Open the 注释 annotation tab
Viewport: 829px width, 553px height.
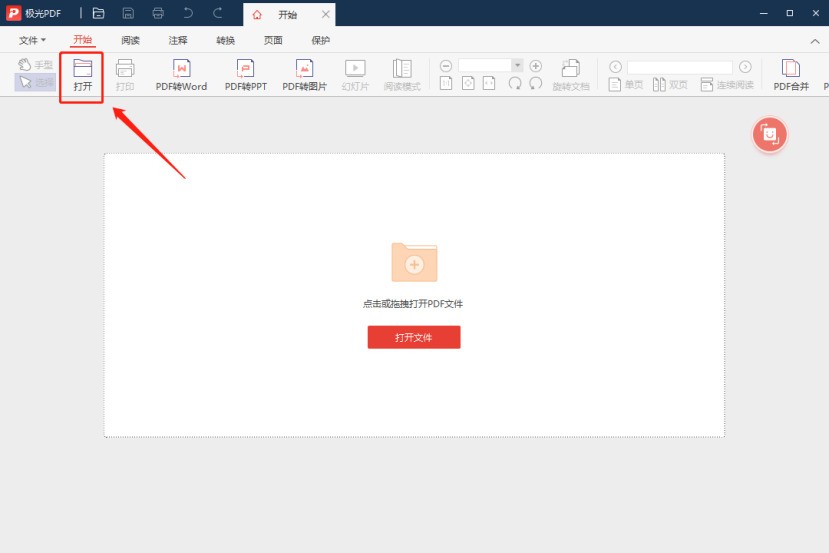(178, 40)
